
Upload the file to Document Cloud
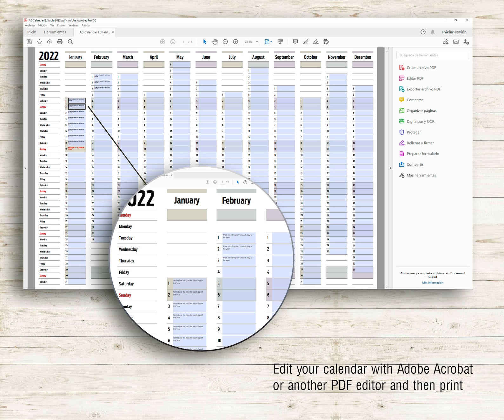coord(50,42)
